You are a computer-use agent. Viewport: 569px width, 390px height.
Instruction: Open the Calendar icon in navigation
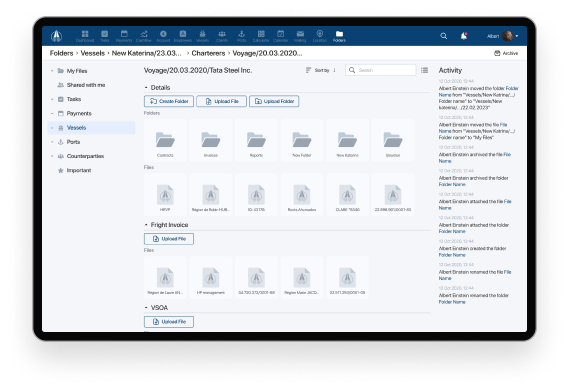click(281, 36)
